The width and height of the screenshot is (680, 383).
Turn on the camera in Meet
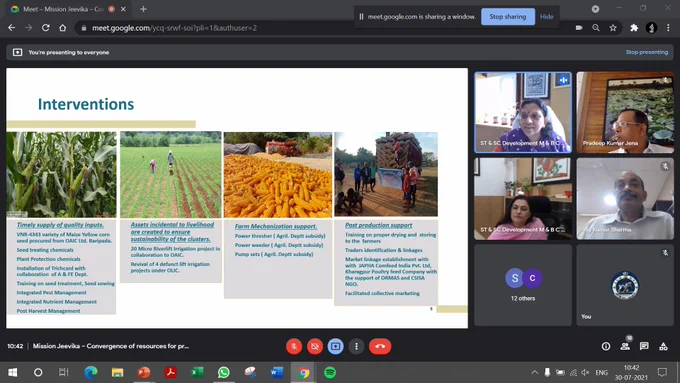[x=315, y=346]
